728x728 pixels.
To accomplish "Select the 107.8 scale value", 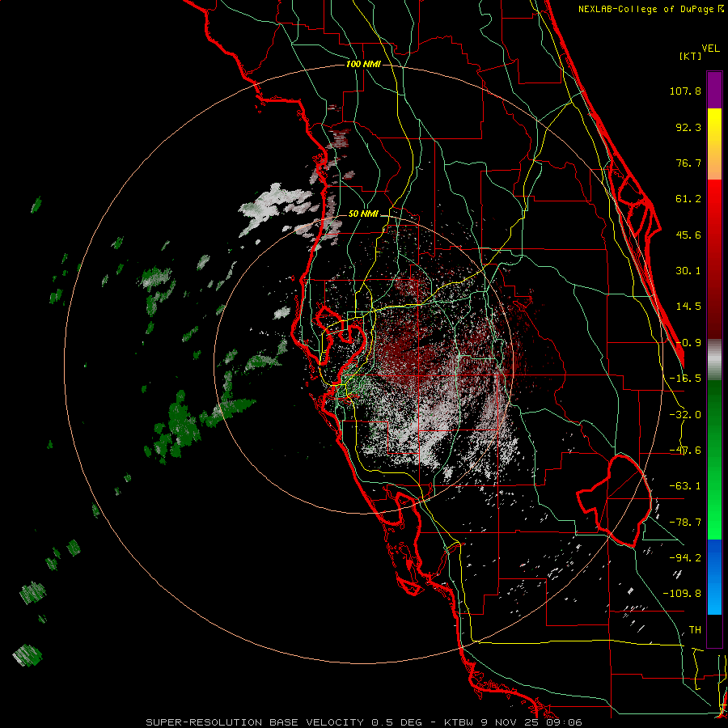I will click(x=685, y=91).
